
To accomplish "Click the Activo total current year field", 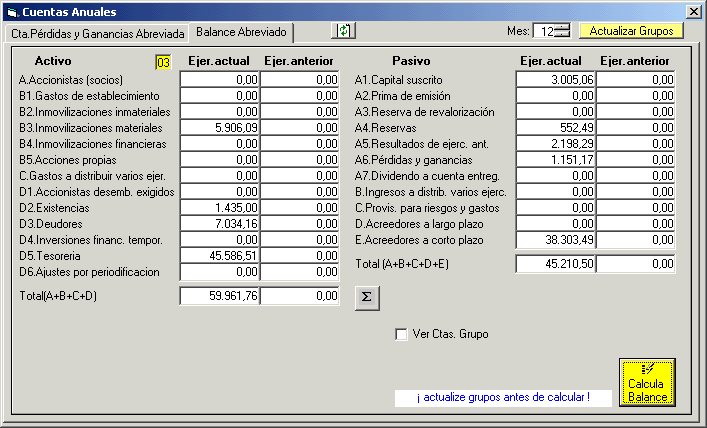I will click(220, 296).
